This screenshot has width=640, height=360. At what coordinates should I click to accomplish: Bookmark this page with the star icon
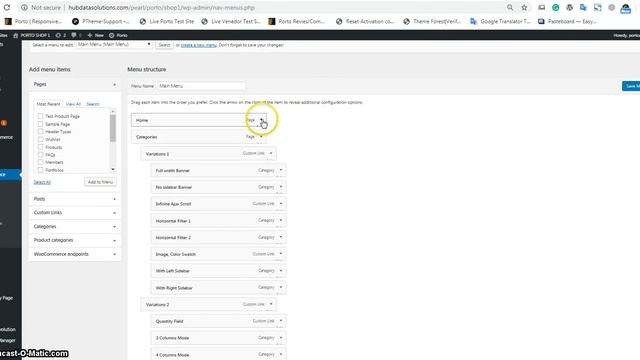(x=524, y=7)
